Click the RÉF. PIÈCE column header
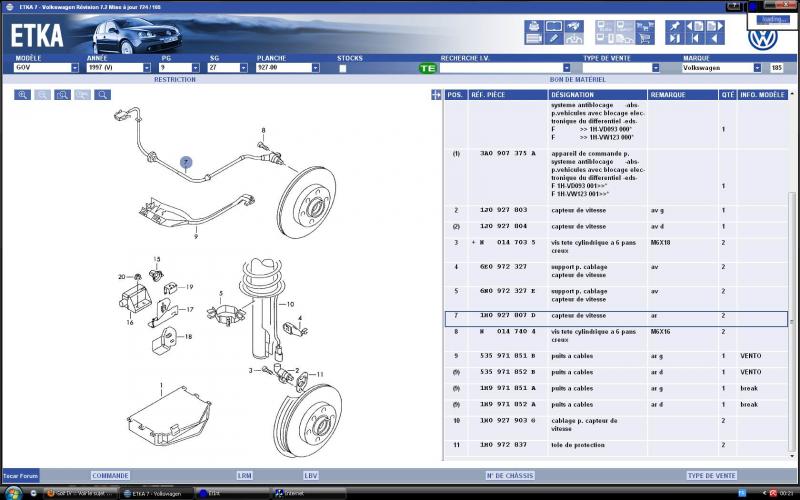800x500 pixels. coord(508,95)
